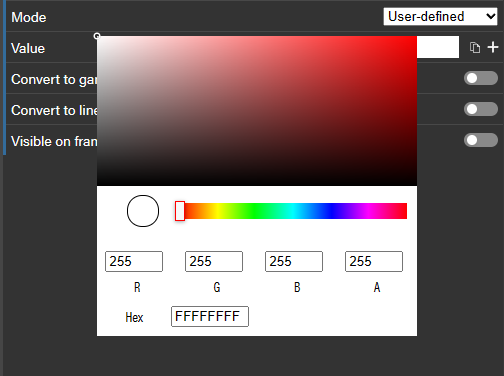Toggle the Convert to linear switch

[481, 109]
